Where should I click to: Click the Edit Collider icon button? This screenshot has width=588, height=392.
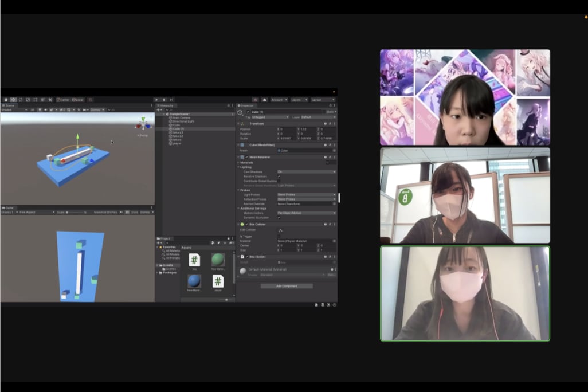pos(281,230)
